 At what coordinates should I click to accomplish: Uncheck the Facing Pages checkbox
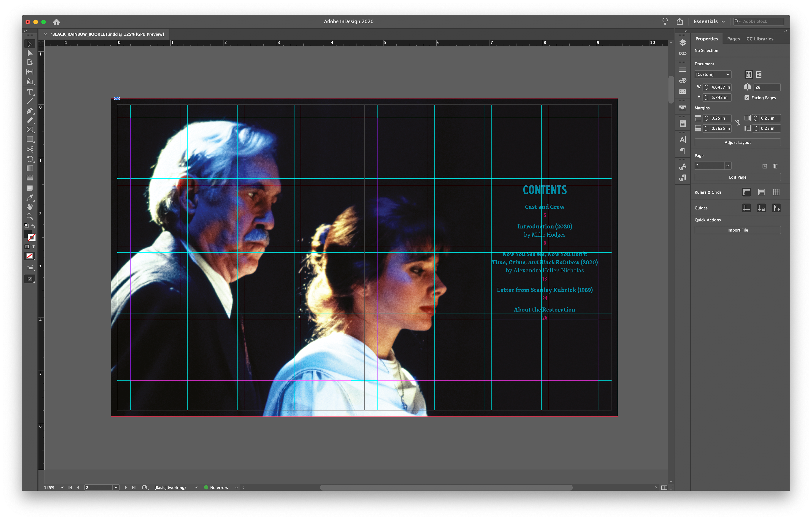coord(747,98)
